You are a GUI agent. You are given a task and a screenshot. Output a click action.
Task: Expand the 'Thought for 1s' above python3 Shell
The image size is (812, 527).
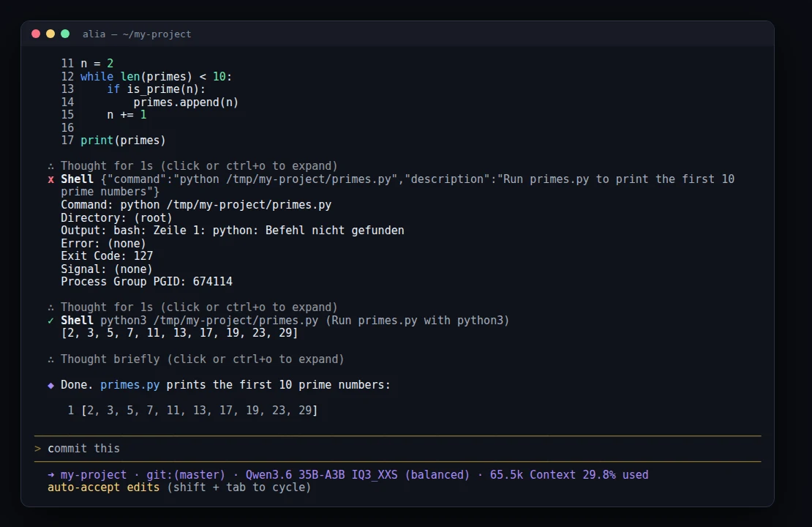[x=199, y=307]
